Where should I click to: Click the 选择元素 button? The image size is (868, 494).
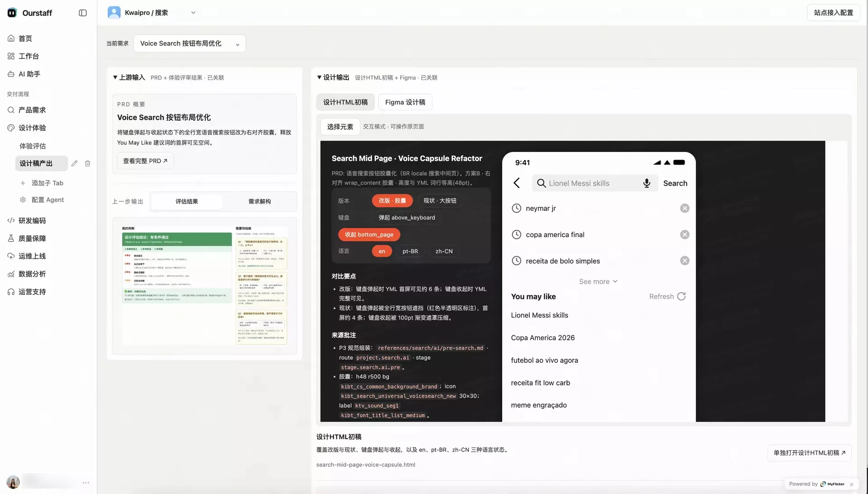[340, 127]
